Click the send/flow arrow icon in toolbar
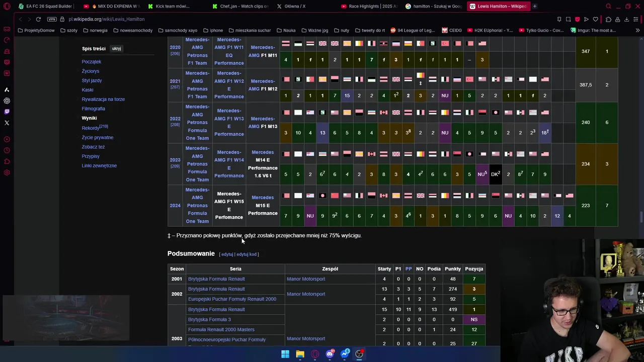 586,19
